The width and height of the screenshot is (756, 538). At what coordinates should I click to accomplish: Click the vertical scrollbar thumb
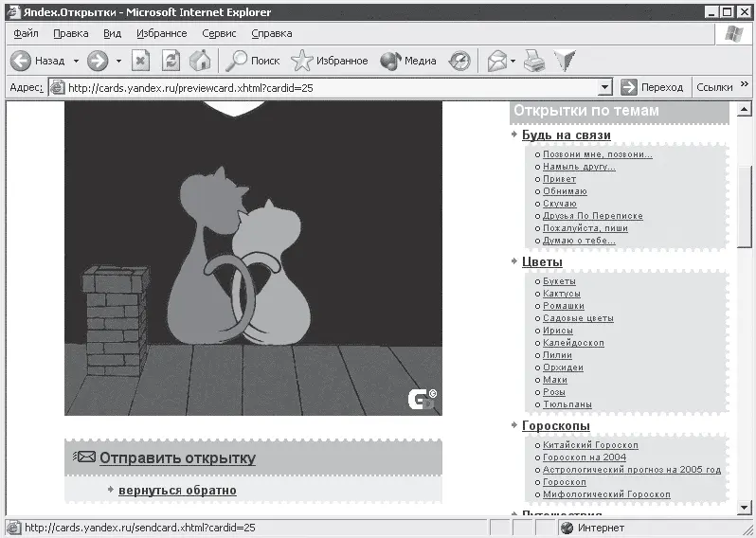[x=744, y=207]
